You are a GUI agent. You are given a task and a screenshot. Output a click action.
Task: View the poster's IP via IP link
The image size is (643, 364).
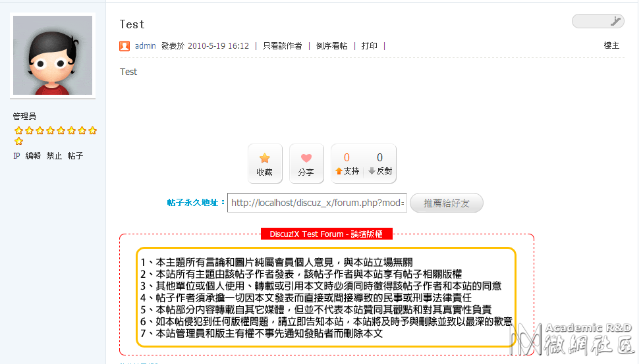16,156
